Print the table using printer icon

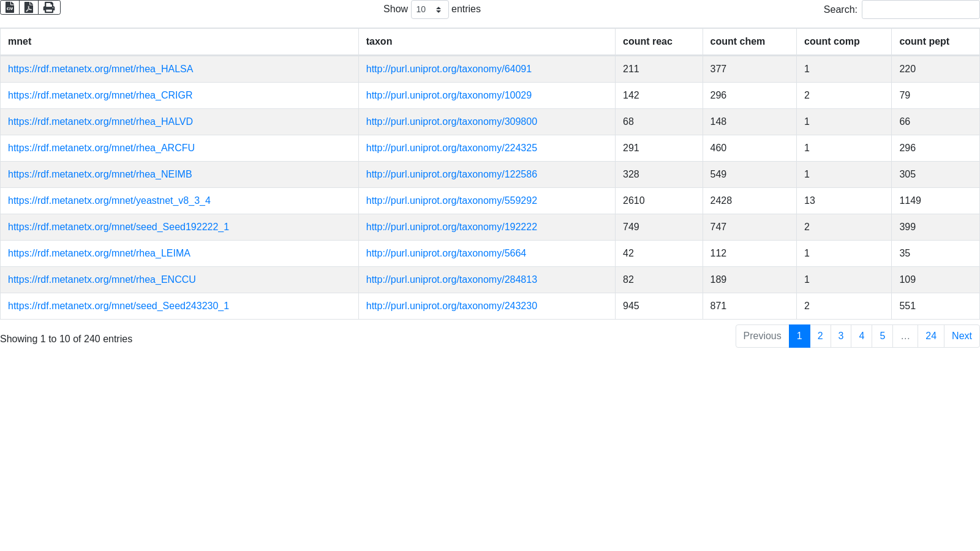point(49,7)
